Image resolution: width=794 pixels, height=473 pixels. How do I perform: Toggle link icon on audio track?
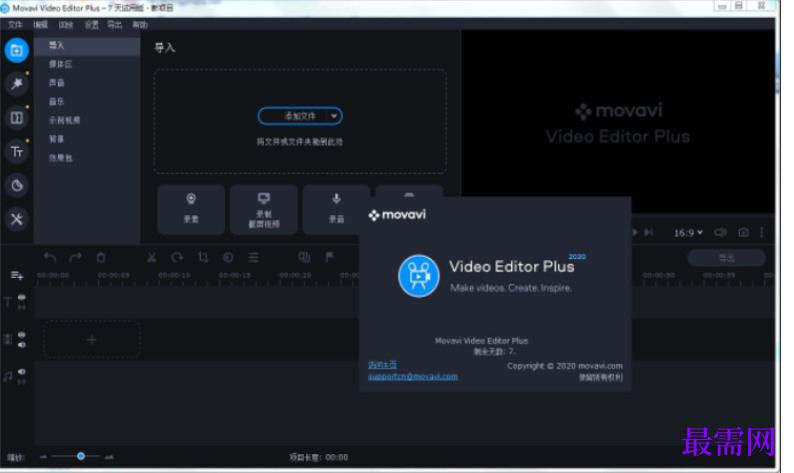(x=22, y=382)
